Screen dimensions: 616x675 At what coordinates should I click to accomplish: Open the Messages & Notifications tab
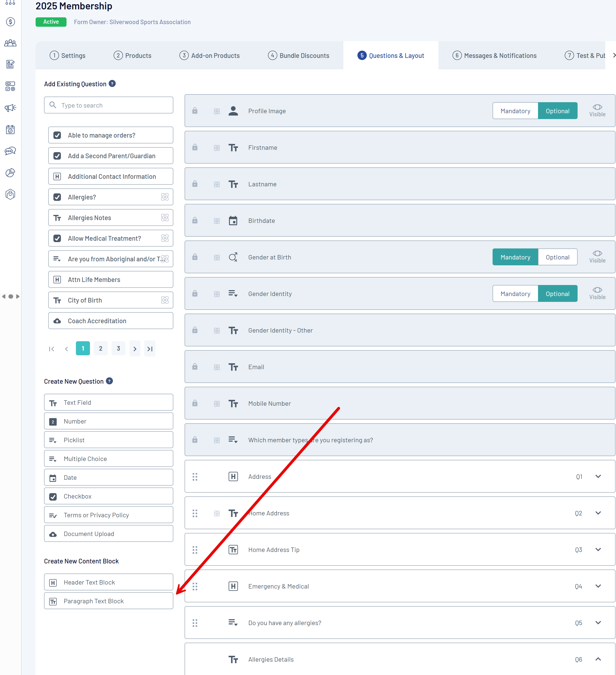[494, 56]
